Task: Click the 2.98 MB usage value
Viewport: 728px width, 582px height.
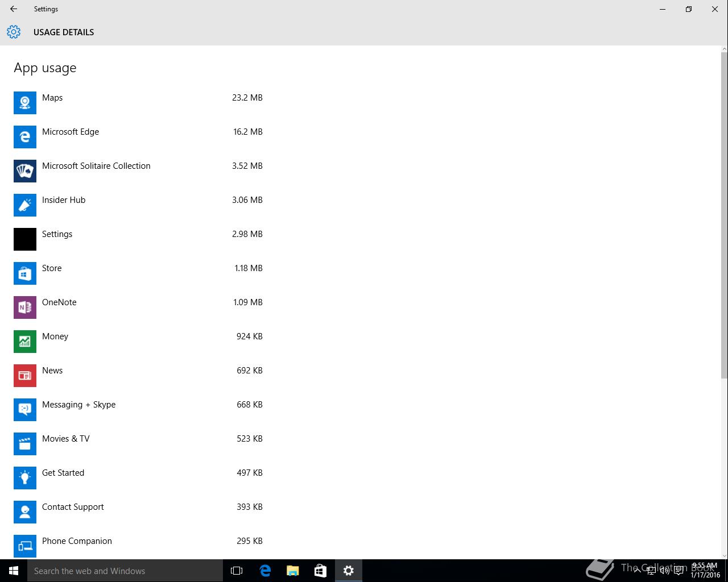Action: 247,234
